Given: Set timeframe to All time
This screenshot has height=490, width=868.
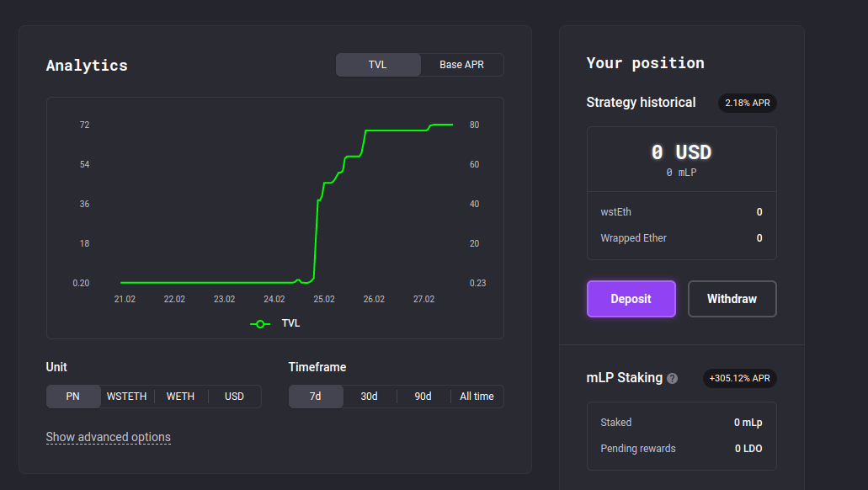Looking at the screenshot, I should 477,397.
